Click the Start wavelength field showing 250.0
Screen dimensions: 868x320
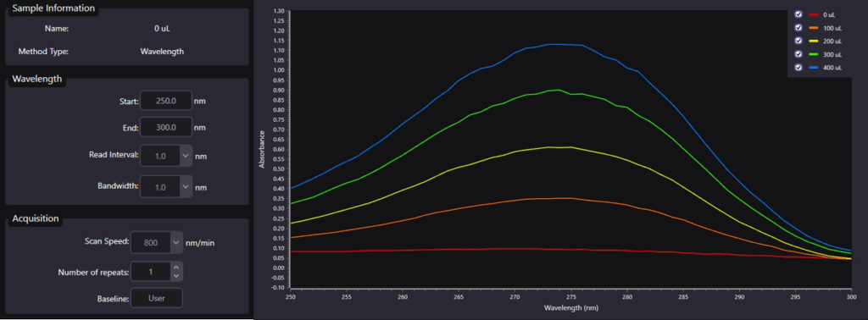166,101
